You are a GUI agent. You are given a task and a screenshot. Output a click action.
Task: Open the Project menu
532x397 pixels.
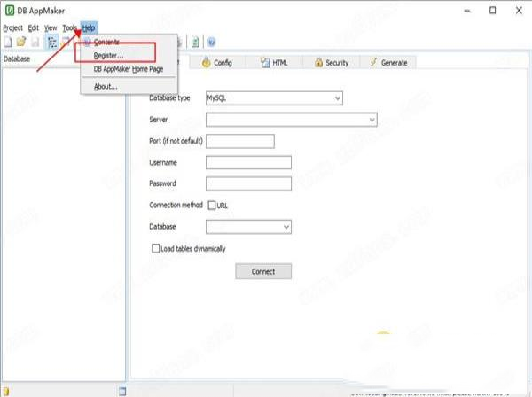click(13, 27)
